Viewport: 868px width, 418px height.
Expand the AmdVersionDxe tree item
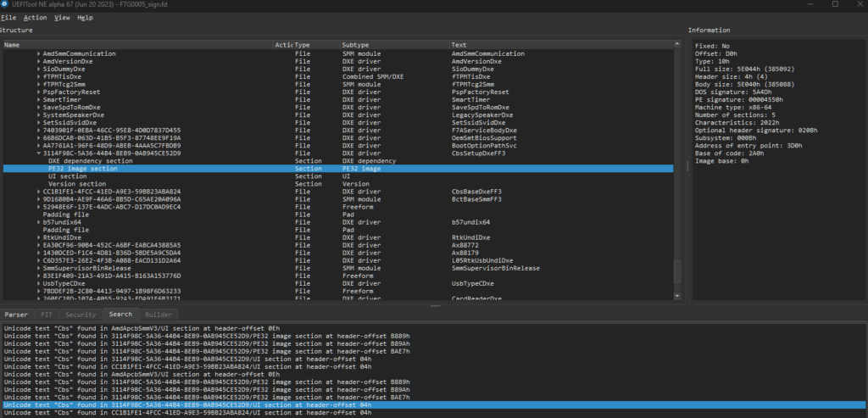(39, 61)
